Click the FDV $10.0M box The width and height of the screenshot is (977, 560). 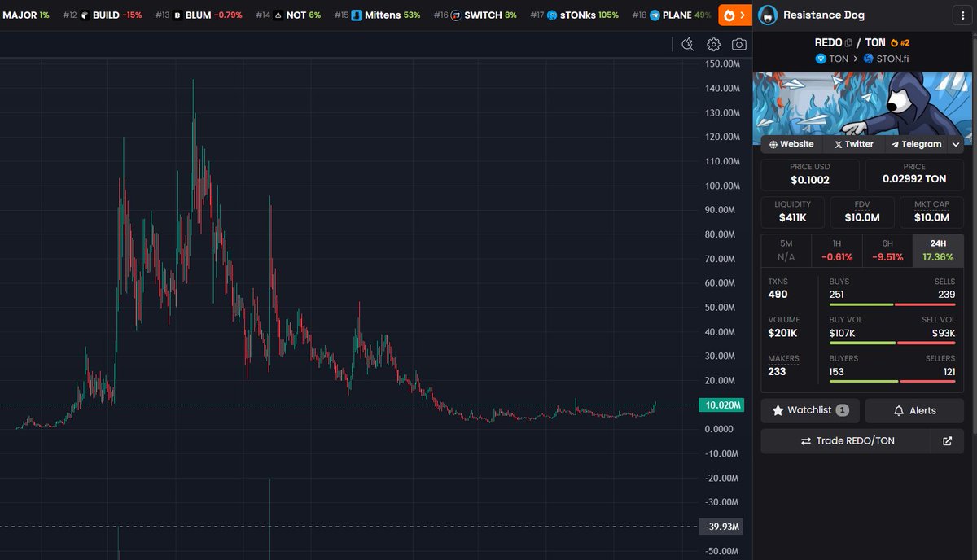pos(862,212)
